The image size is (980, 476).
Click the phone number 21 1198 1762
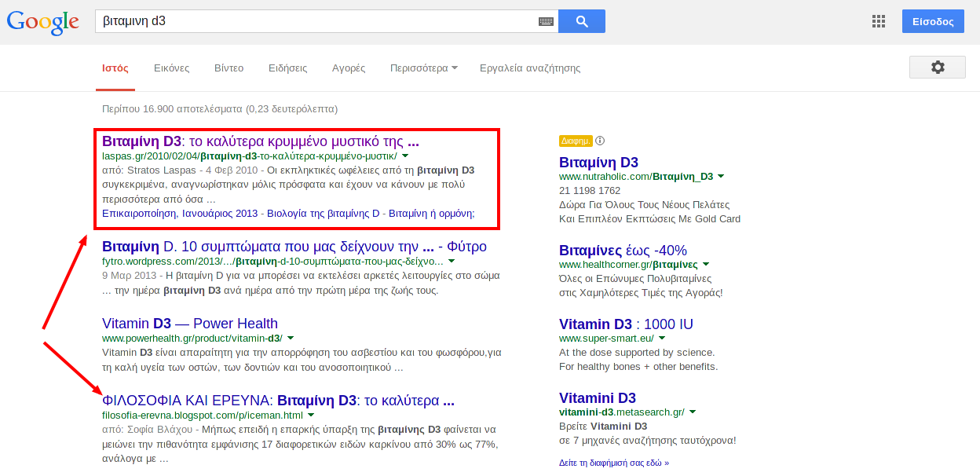590,191
